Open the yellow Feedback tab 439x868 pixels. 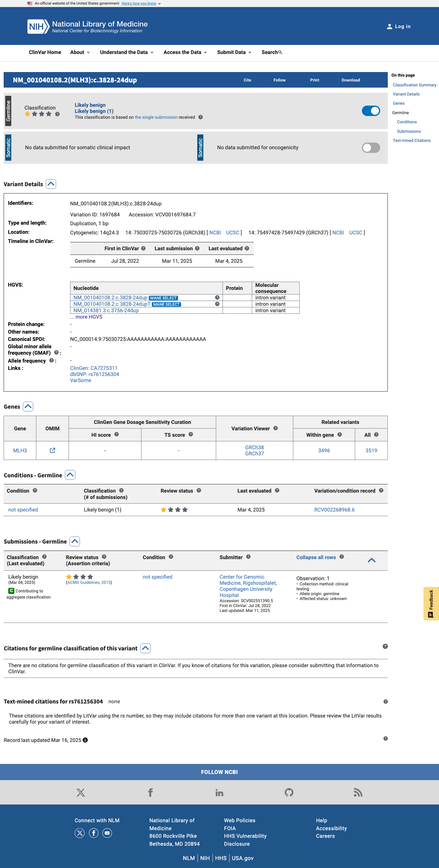point(431,603)
